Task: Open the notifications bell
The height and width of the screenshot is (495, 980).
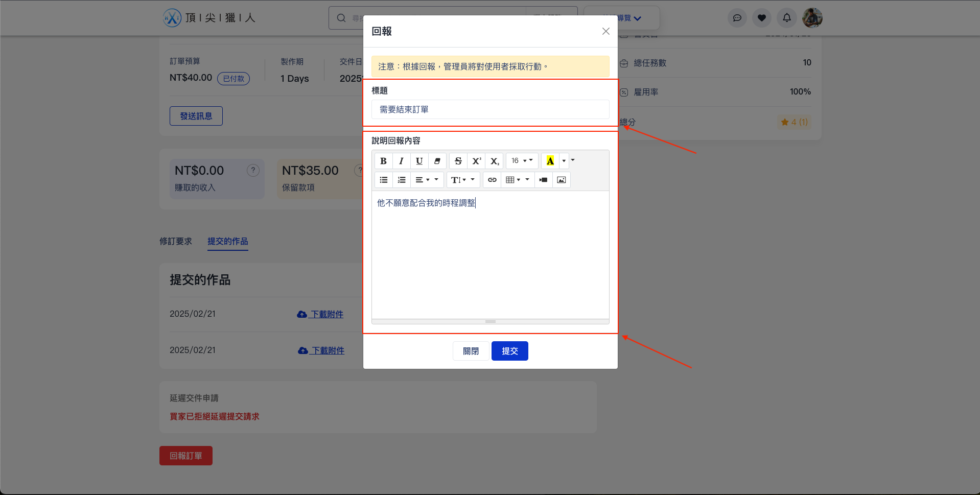Action: tap(786, 17)
